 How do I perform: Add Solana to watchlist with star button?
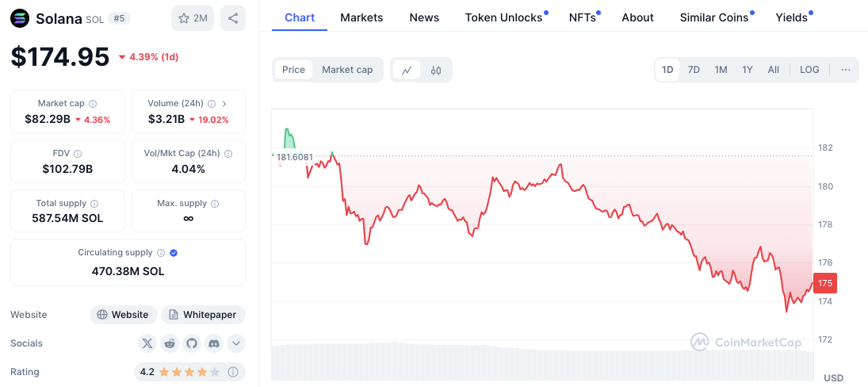pyautogui.click(x=193, y=18)
